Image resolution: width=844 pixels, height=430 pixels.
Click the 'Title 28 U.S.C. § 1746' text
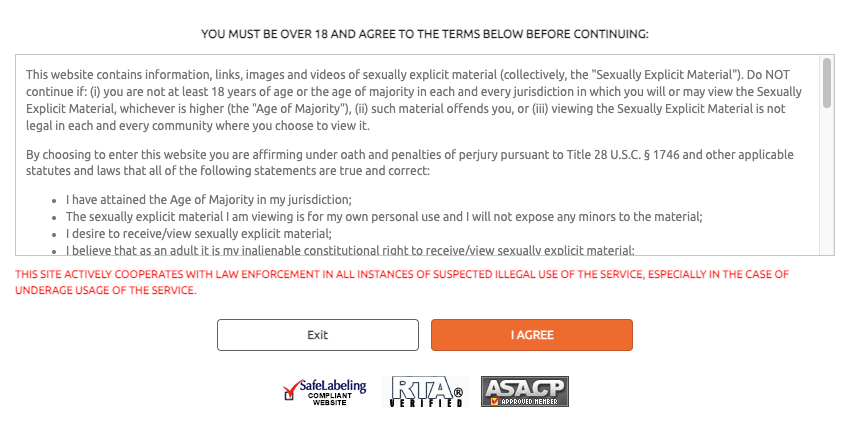pyautogui.click(x=619, y=155)
